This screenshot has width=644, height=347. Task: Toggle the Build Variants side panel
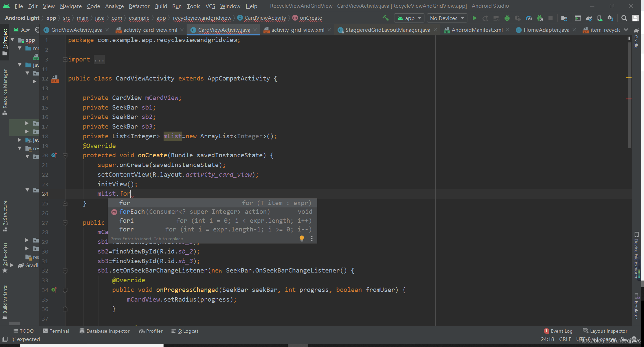point(5,302)
